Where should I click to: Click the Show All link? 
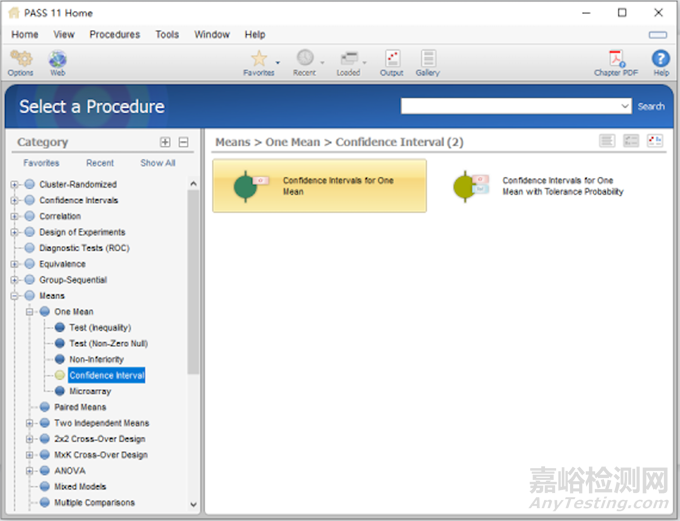tap(158, 163)
